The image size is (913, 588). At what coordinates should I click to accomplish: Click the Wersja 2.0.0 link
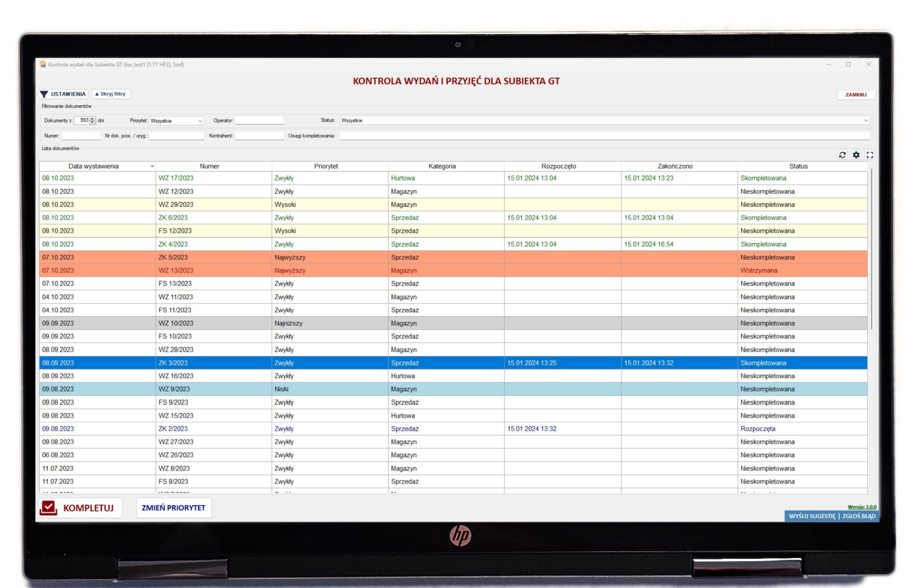click(862, 507)
